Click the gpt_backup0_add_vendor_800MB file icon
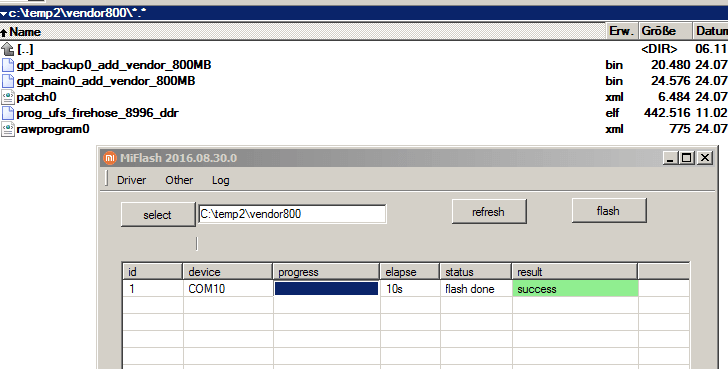Viewport: 728px width, 369px height. coord(8,65)
